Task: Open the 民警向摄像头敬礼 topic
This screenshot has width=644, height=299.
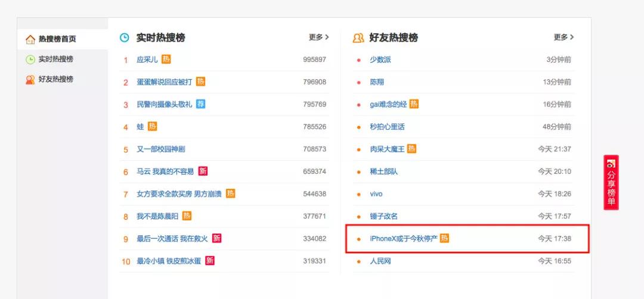Action: click(x=165, y=105)
